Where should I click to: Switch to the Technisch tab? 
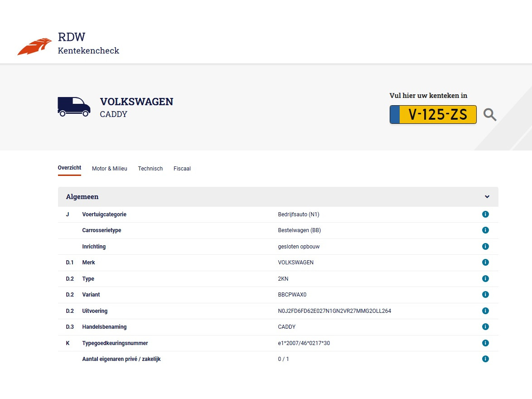pyautogui.click(x=150, y=169)
